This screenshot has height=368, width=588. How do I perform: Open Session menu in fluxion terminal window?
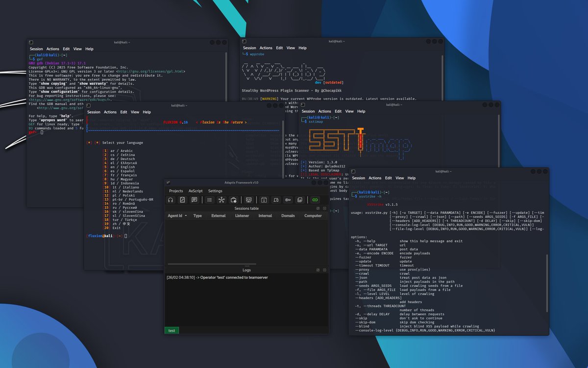[x=94, y=112]
